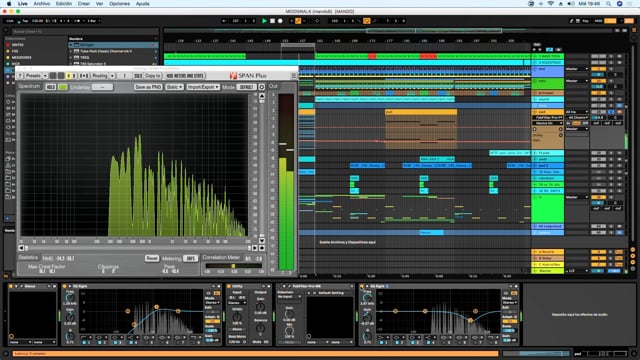The image size is (640, 360).
Task: Expand the Tube-Tech Classic Channel browser item
Action: [x=71, y=51]
